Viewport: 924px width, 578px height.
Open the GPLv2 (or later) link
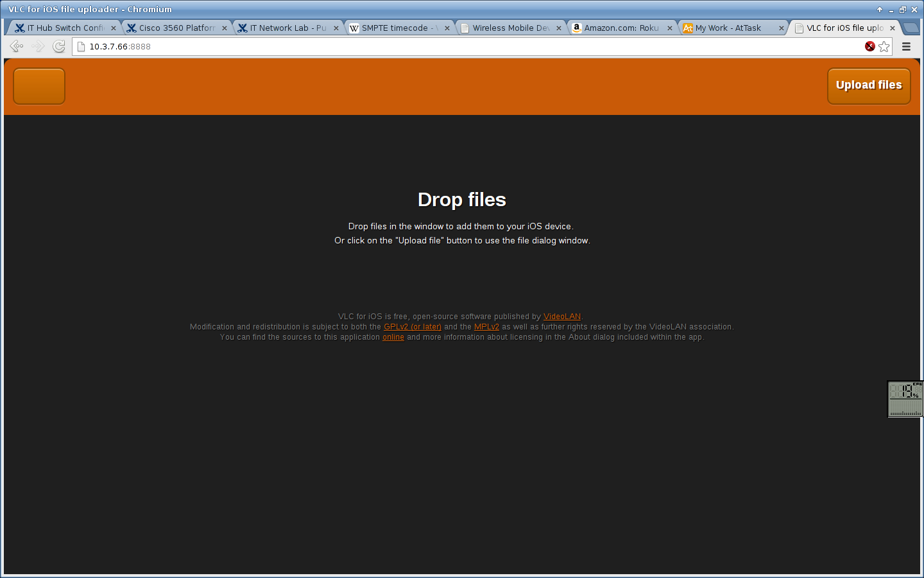click(413, 327)
